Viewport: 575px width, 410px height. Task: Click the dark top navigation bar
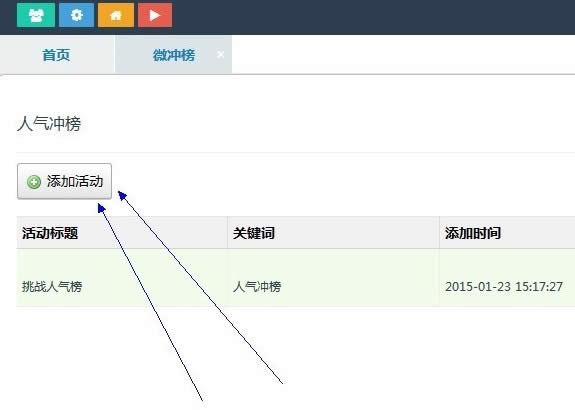[367, 17]
